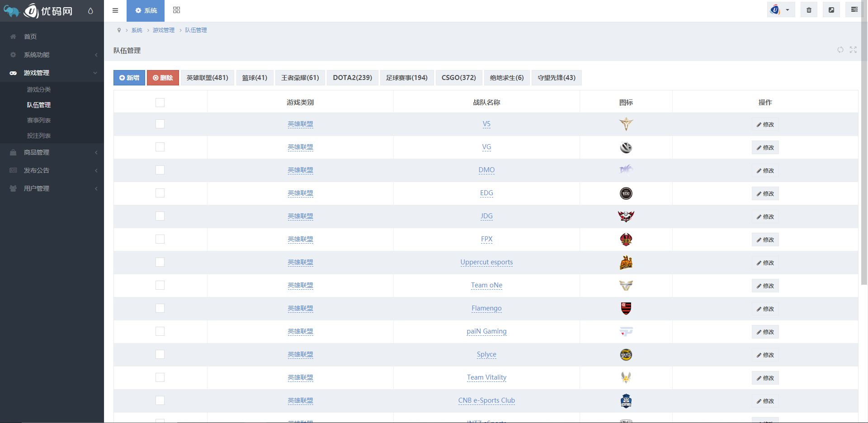The height and width of the screenshot is (423, 868).
Task: Click the trash icon in top bar
Action: [809, 10]
